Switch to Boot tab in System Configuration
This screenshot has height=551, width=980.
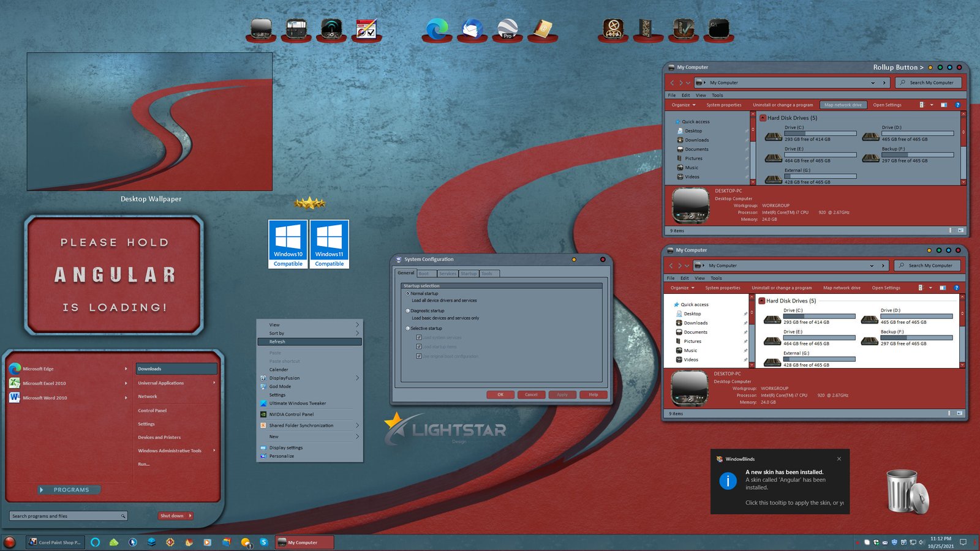[426, 274]
